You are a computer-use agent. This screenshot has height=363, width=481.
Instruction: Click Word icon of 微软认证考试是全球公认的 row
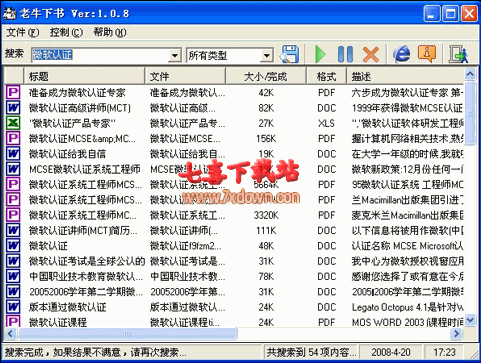pyautogui.click(x=13, y=261)
